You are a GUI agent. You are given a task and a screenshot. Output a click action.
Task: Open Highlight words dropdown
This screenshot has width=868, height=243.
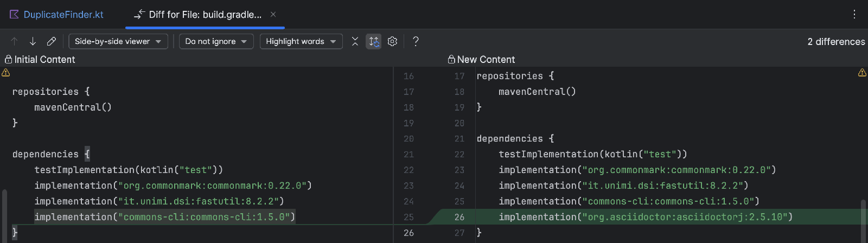pos(301,41)
